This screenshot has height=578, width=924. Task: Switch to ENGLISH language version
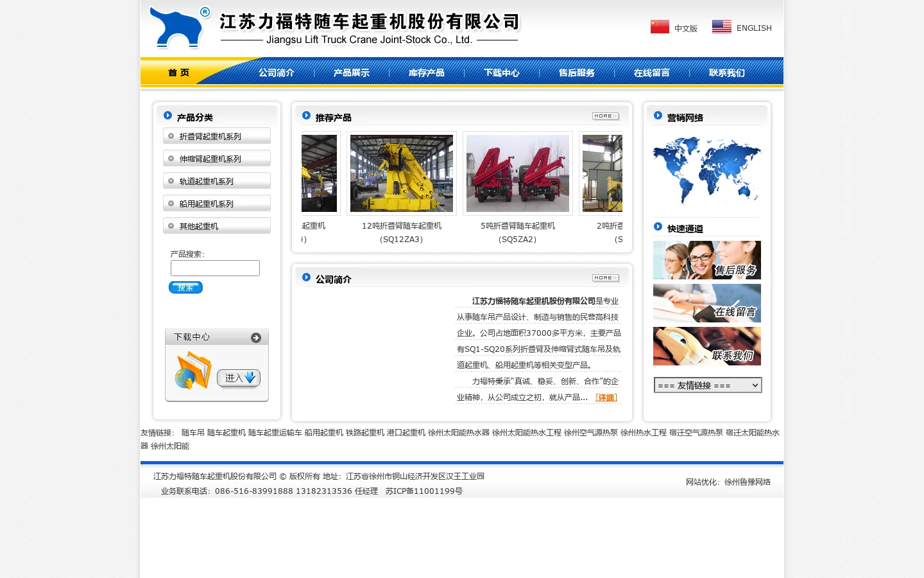click(754, 28)
